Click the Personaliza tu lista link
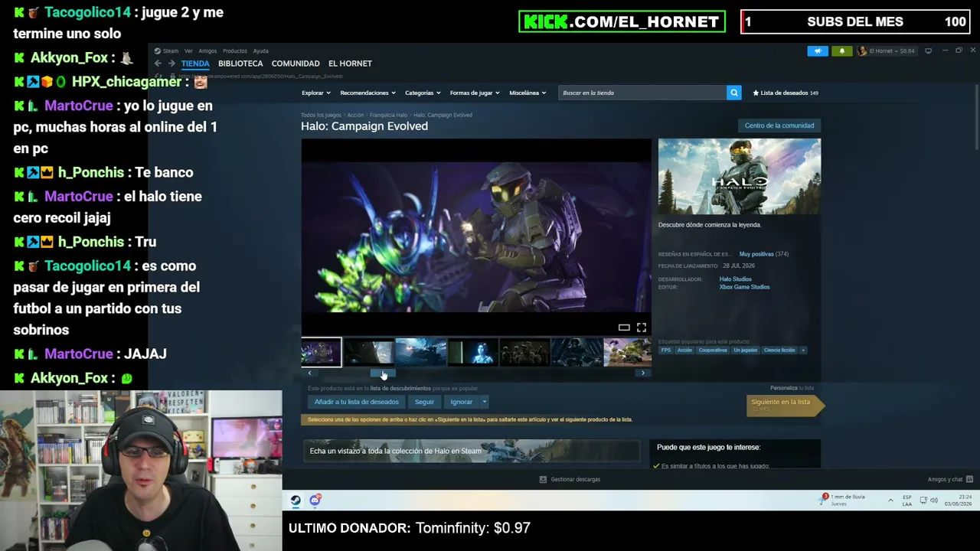This screenshot has width=980, height=551. (x=792, y=388)
